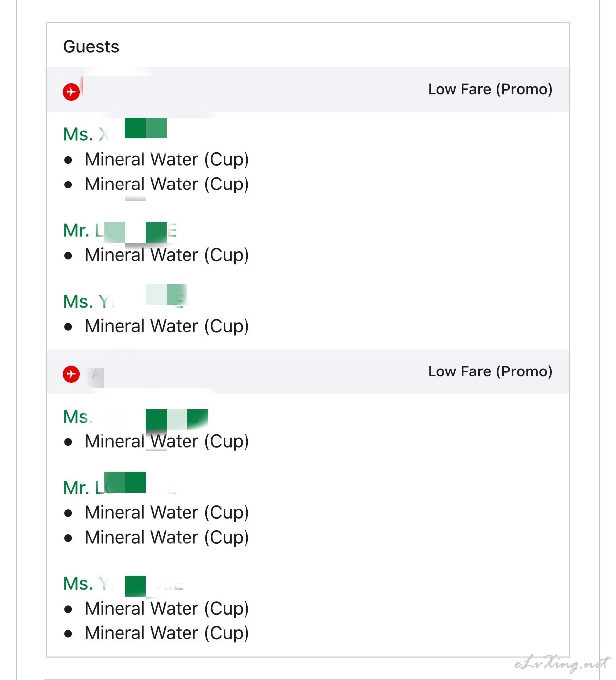Select guest Ms. Y in second flight

tap(123, 584)
